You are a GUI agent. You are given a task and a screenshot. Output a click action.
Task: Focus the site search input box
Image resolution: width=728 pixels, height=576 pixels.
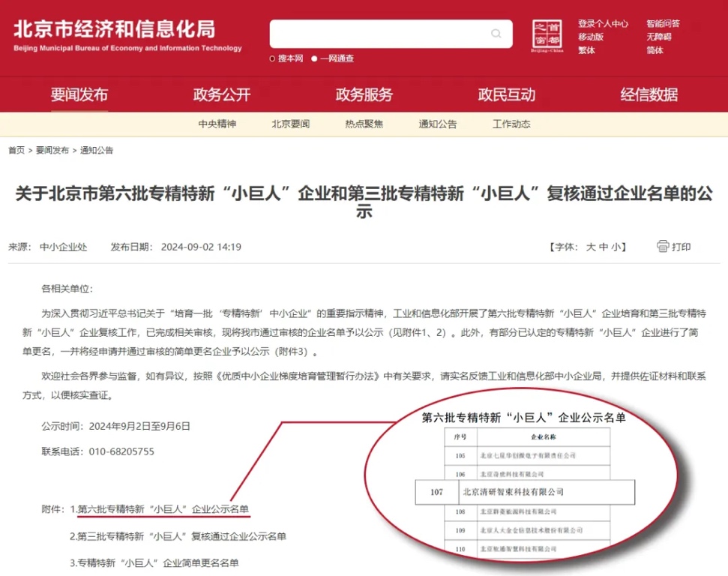[391, 34]
